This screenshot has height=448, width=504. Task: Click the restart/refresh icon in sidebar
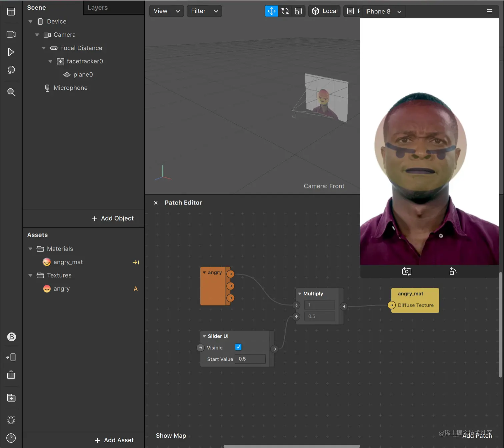pos(11,70)
